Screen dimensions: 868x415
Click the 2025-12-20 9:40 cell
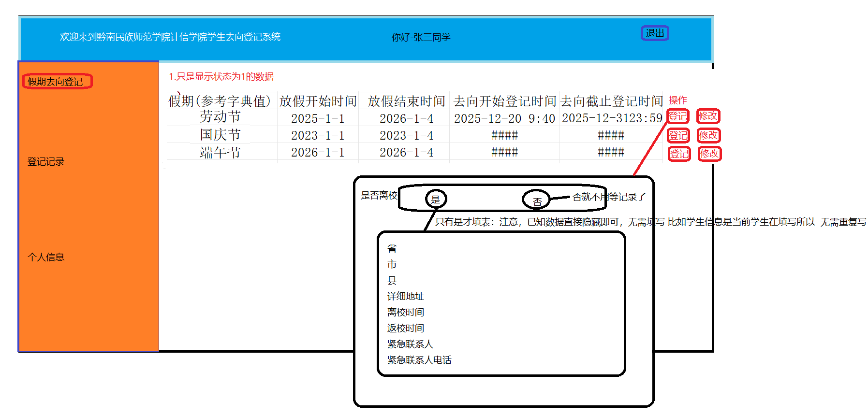click(x=504, y=118)
